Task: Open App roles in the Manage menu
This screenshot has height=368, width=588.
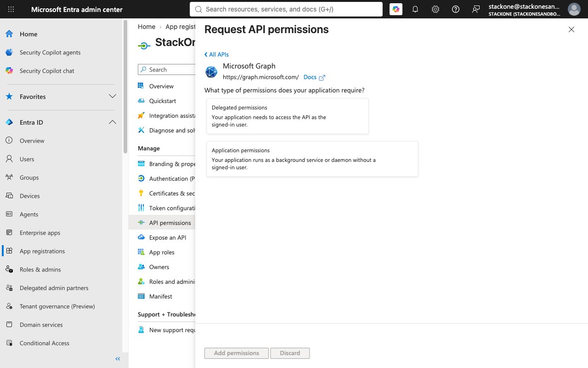Action: coord(162,252)
